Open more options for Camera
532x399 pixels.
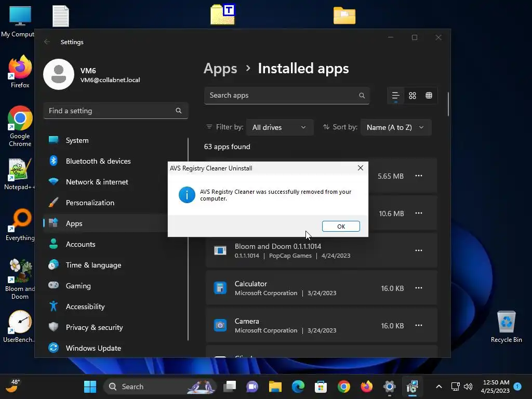tap(419, 325)
